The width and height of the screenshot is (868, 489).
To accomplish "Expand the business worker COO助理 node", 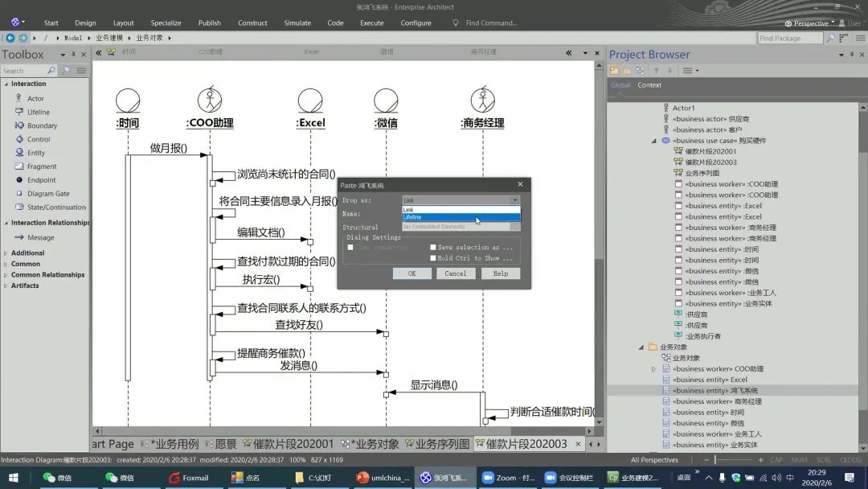I will [x=653, y=369].
